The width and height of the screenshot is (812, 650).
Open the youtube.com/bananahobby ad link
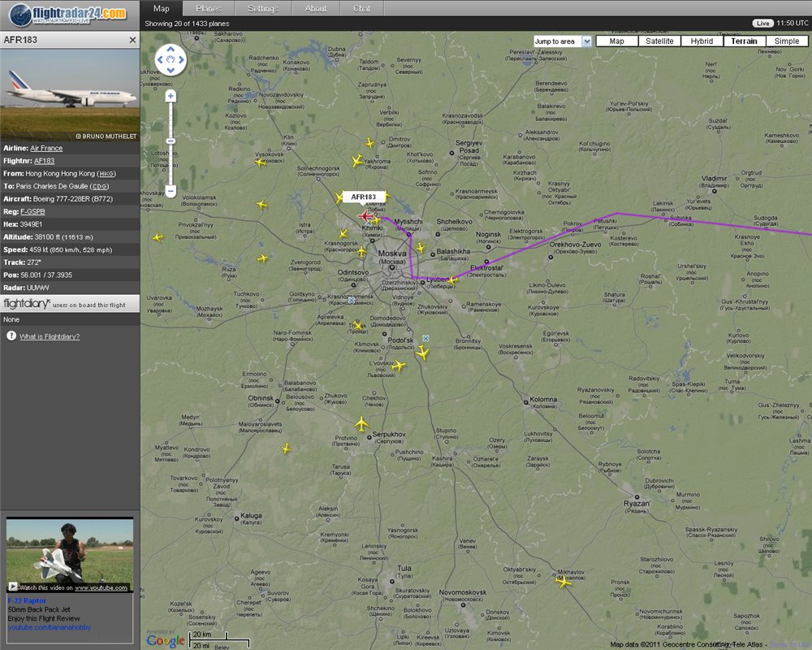point(50,627)
